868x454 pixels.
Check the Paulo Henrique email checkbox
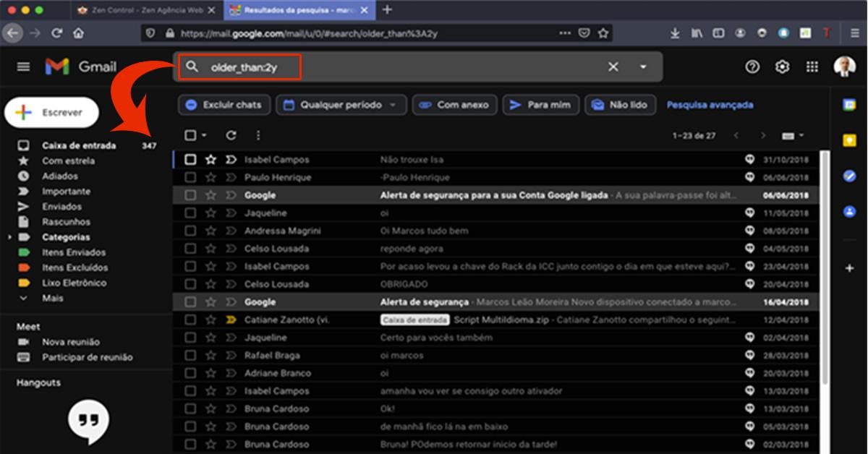pos(190,177)
